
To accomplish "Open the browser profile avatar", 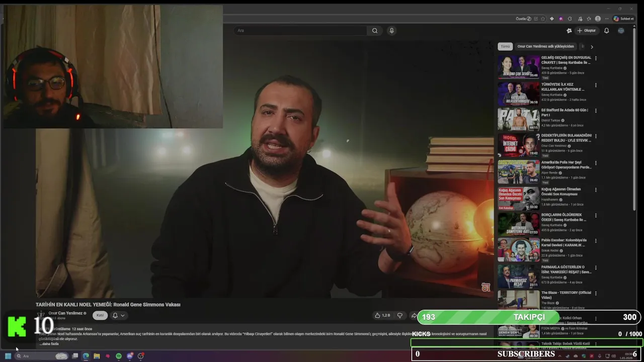I will (598, 19).
